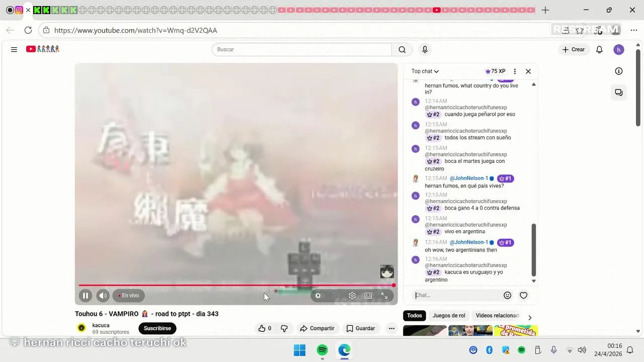Click the browser address bar URL
This screenshot has height=362, width=644.
pyautogui.click(x=136, y=30)
